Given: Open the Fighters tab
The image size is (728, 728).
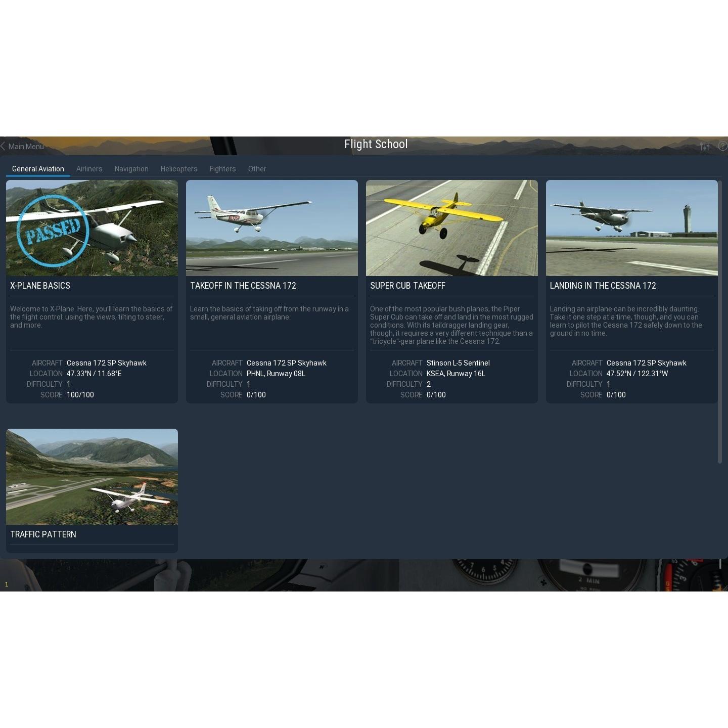Looking at the screenshot, I should [x=222, y=169].
